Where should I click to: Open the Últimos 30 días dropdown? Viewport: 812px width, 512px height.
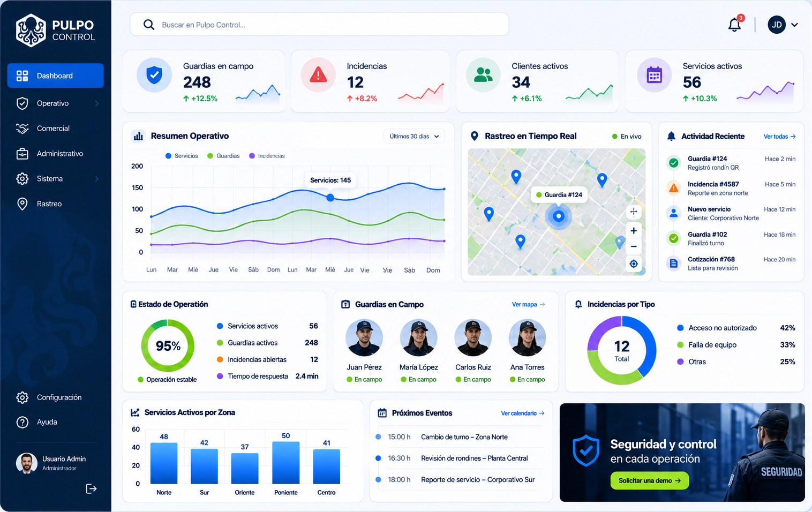(x=415, y=137)
